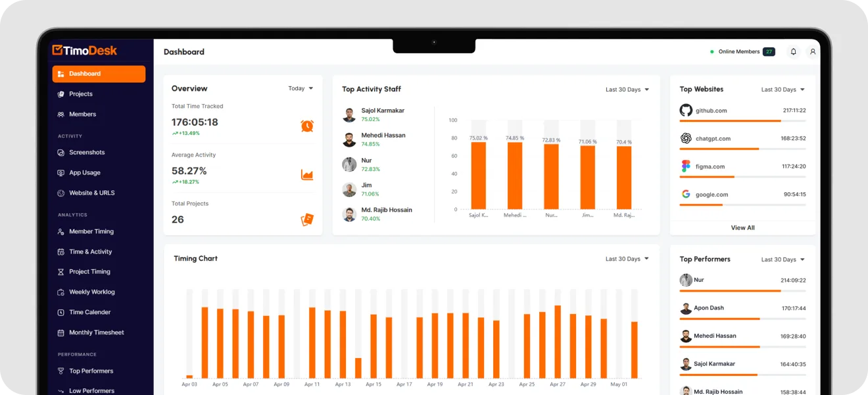Click the Website & URLS sidebar icon

[60, 193]
